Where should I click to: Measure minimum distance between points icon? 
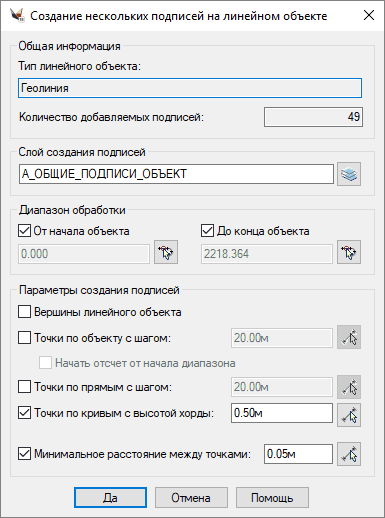pyautogui.click(x=349, y=454)
